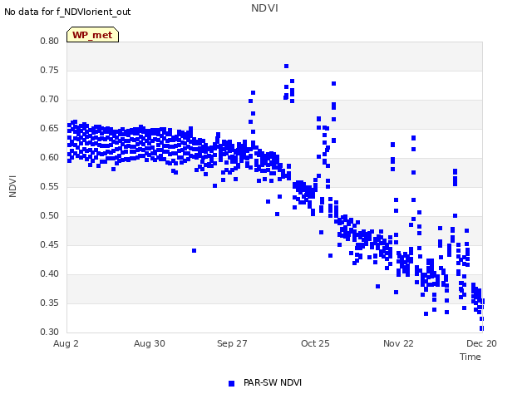Click the 0.75 y-axis tick label
The width and height of the screenshot is (532, 399).
coord(50,70)
